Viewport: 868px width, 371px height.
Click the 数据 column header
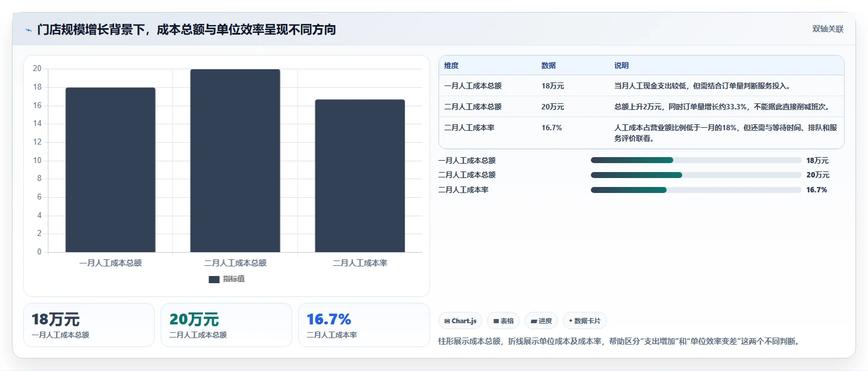(x=548, y=66)
